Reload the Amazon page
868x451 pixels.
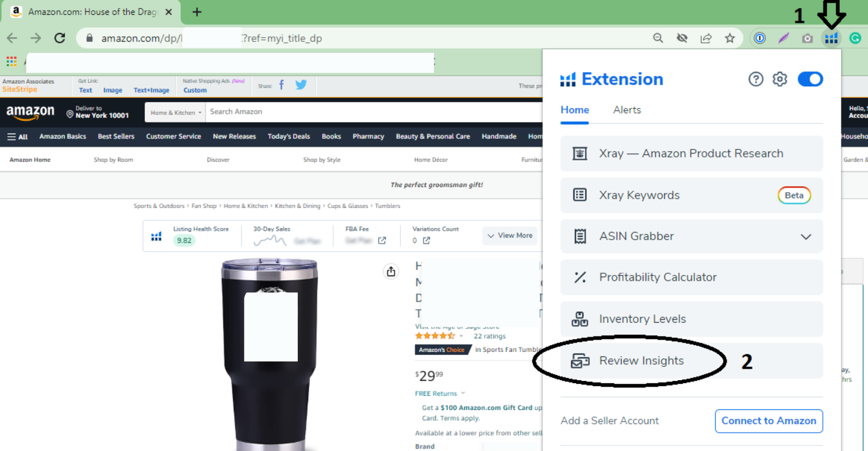tap(60, 38)
